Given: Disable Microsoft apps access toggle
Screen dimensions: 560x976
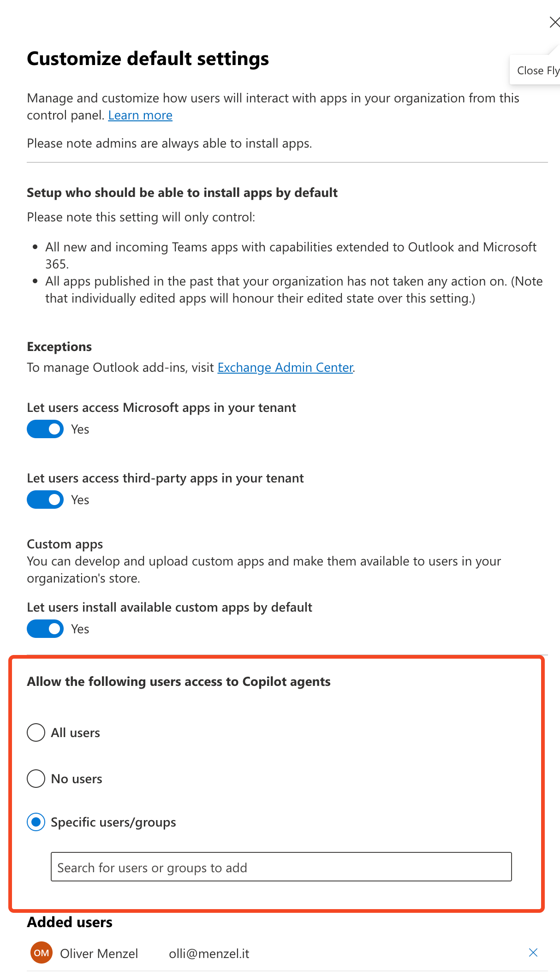Looking at the screenshot, I should [x=45, y=429].
